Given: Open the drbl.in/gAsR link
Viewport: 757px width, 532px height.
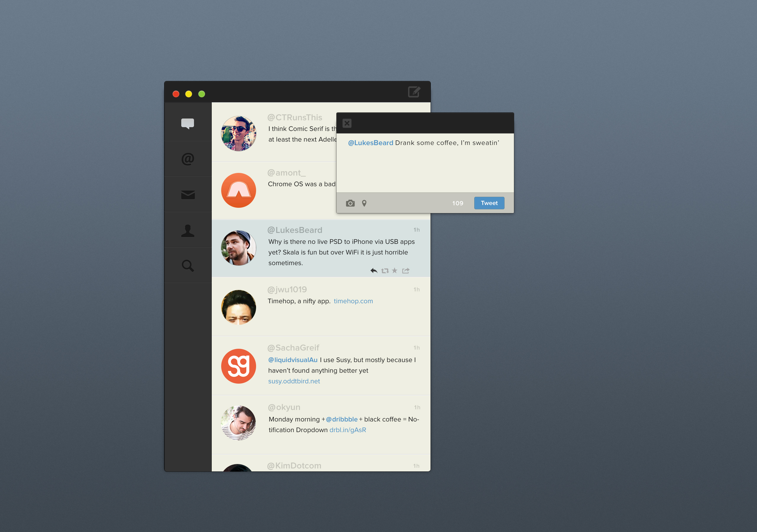Looking at the screenshot, I should tap(347, 430).
